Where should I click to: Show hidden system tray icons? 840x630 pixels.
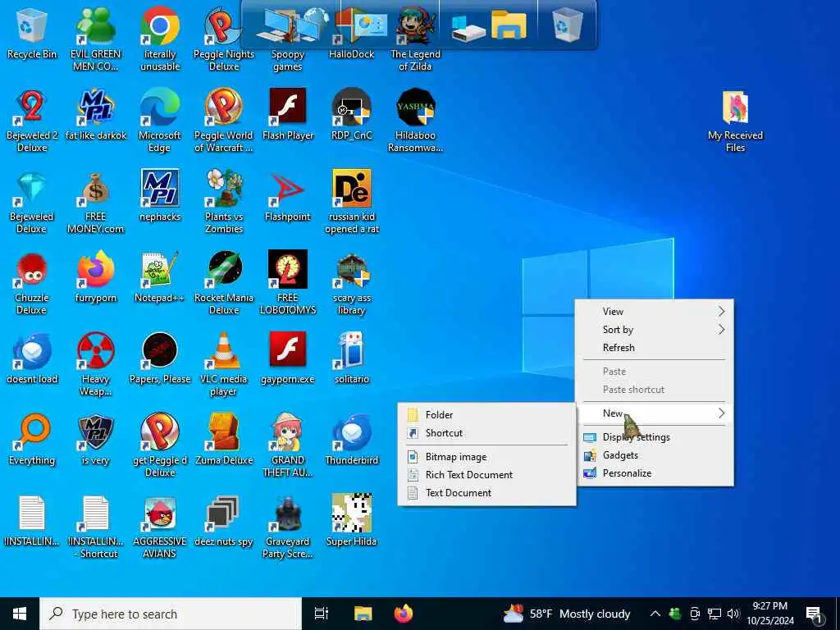(655, 614)
